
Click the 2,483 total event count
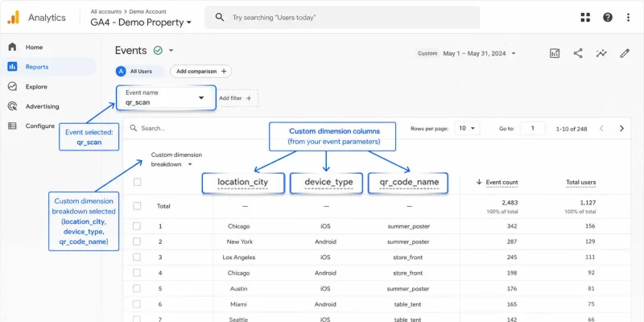tap(510, 203)
